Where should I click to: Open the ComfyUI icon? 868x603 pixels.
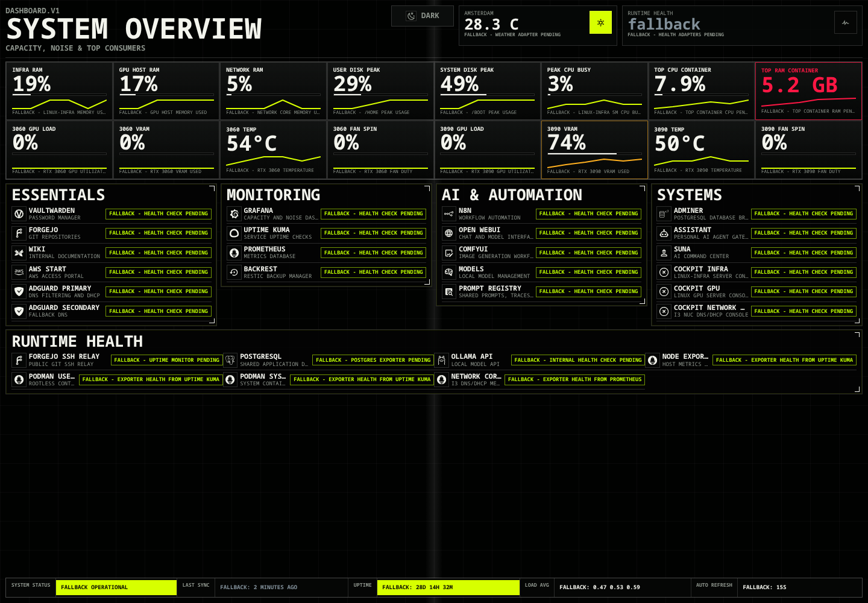(x=448, y=253)
